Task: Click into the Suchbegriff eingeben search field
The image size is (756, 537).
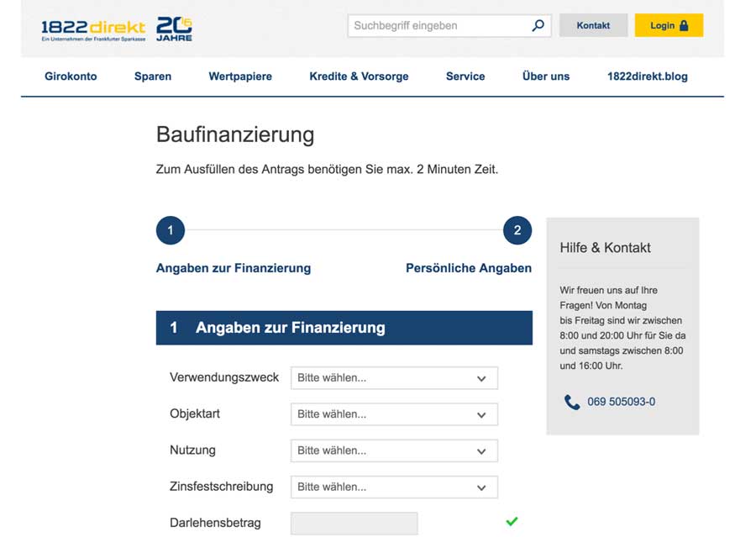Action: [449, 25]
